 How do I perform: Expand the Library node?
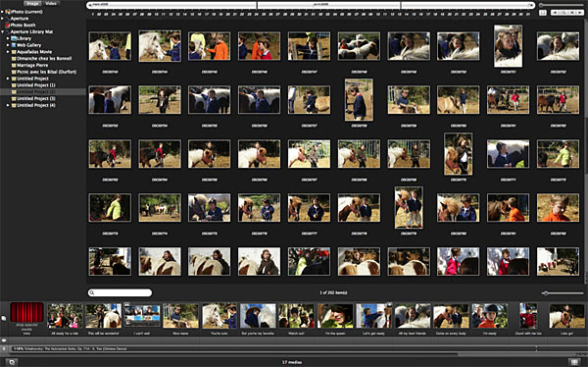tap(8, 38)
